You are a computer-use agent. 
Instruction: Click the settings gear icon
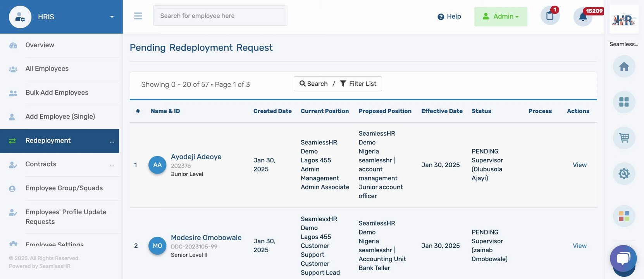(x=624, y=173)
